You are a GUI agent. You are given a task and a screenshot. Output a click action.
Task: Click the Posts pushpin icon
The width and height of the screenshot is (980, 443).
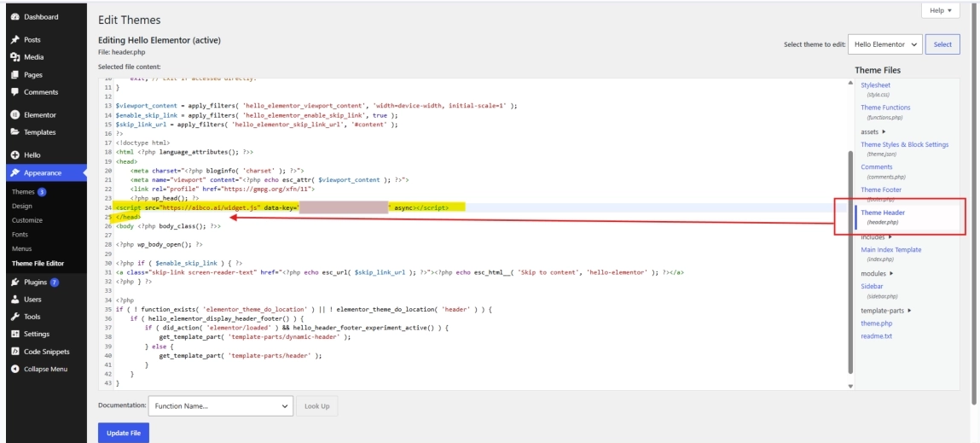[15, 39]
